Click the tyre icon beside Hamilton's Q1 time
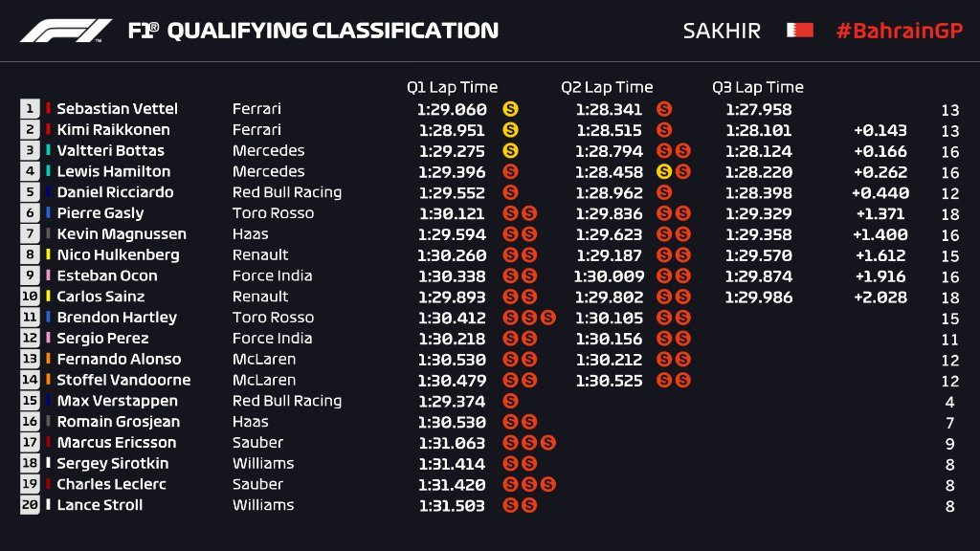Screen dimensions: 980x551 [x=510, y=172]
